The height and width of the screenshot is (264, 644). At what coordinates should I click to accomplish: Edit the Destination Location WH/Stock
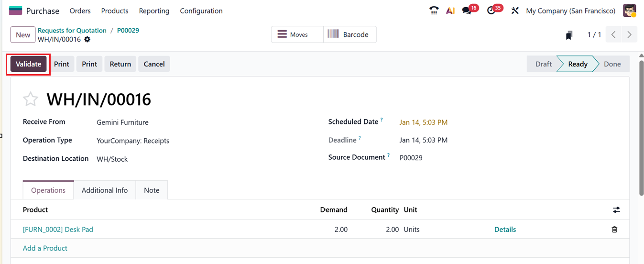[112, 159]
